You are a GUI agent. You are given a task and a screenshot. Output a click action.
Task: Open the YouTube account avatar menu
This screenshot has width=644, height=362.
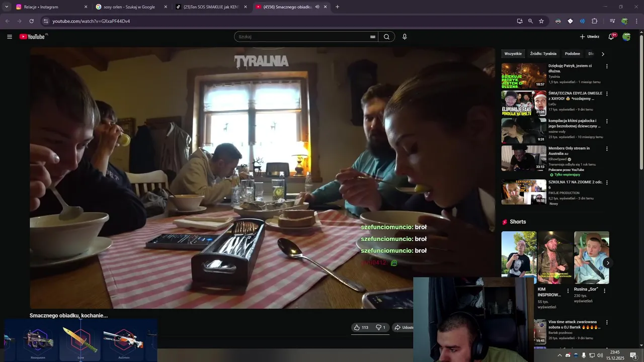pos(626,37)
